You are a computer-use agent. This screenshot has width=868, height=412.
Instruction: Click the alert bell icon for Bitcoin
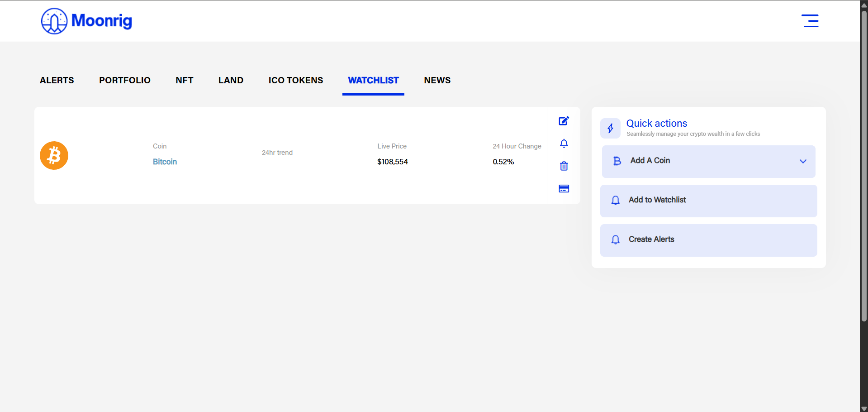pos(564,144)
